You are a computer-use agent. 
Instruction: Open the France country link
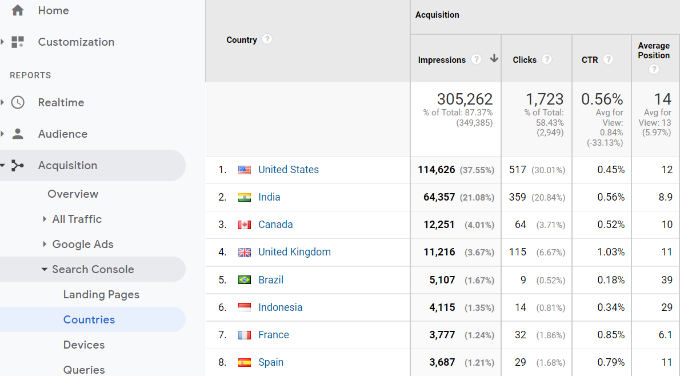(273, 335)
